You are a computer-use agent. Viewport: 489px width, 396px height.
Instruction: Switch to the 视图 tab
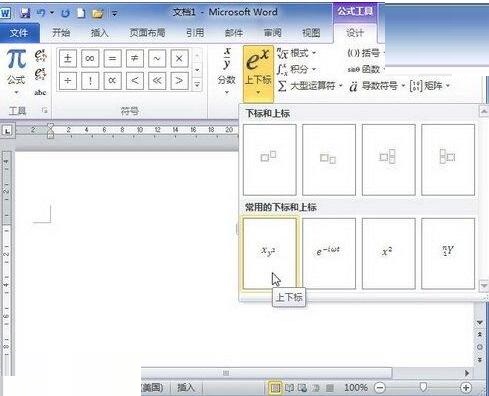311,33
